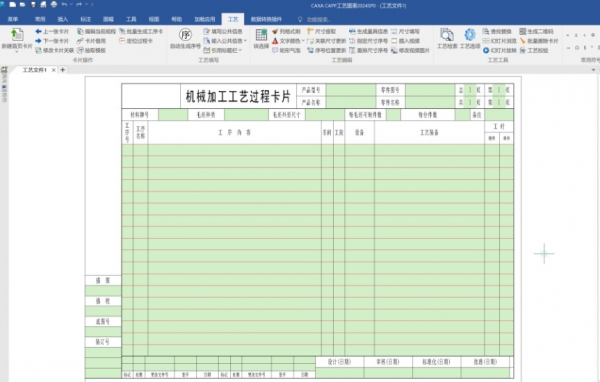This screenshot has height=382, width=600.
Task: Click the 幻灯片放映 play icon
Action: coord(486,51)
